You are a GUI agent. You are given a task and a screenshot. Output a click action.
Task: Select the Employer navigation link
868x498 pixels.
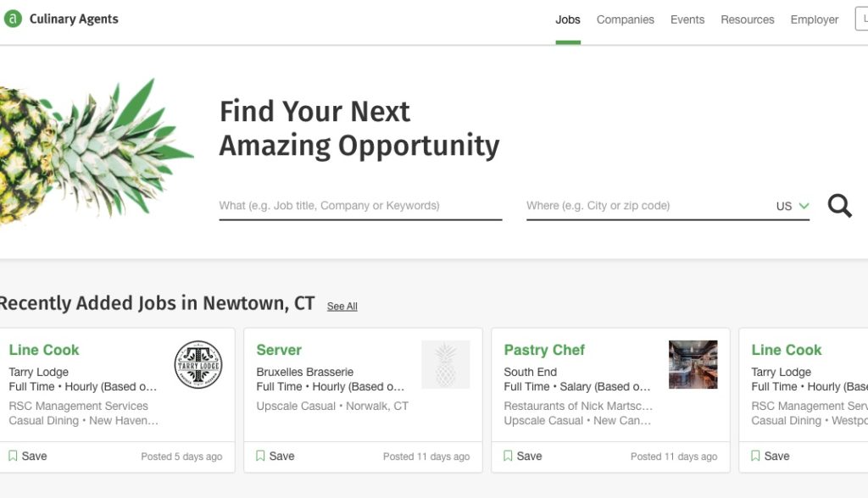pos(815,20)
